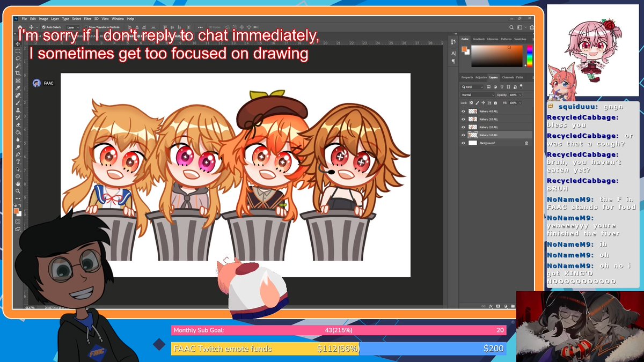Screen dimensions: 644x362
Task: Switch to the Paths tab
Action: (519, 77)
